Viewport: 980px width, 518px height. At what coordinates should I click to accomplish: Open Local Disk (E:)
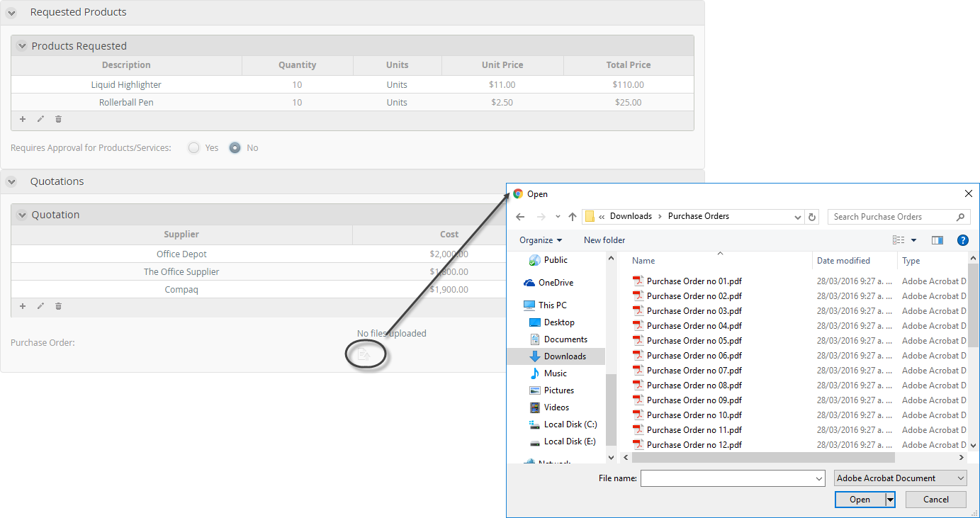(x=563, y=441)
